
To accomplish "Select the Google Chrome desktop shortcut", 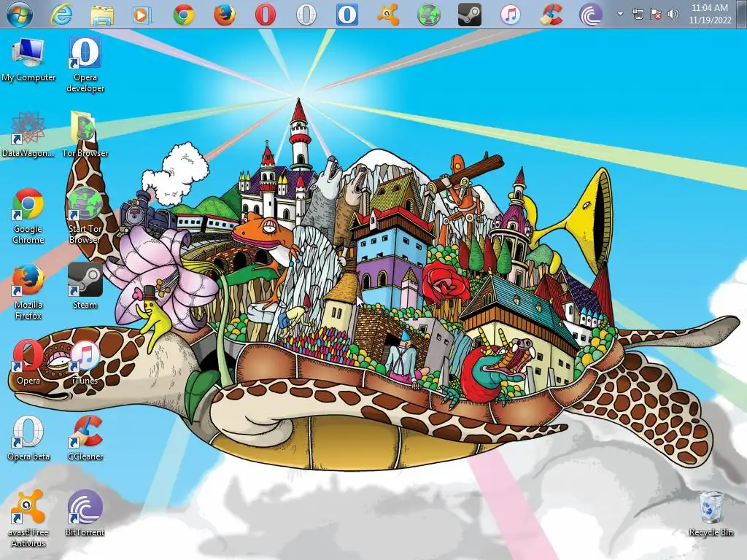I will tap(28, 216).
